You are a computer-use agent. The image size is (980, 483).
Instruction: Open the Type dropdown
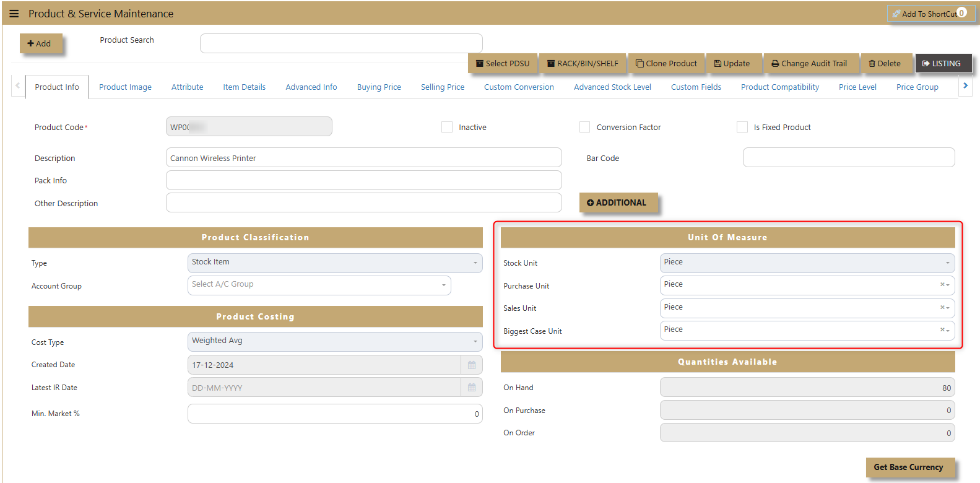coord(335,263)
